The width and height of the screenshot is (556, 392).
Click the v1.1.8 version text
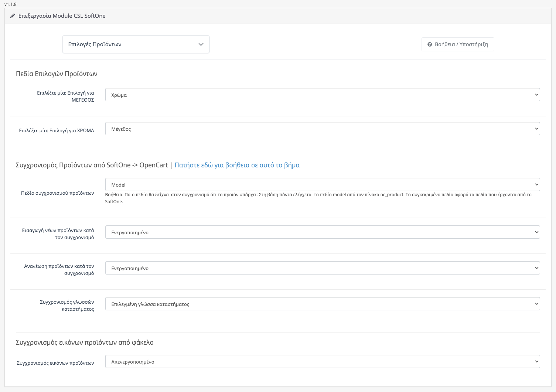10,4
